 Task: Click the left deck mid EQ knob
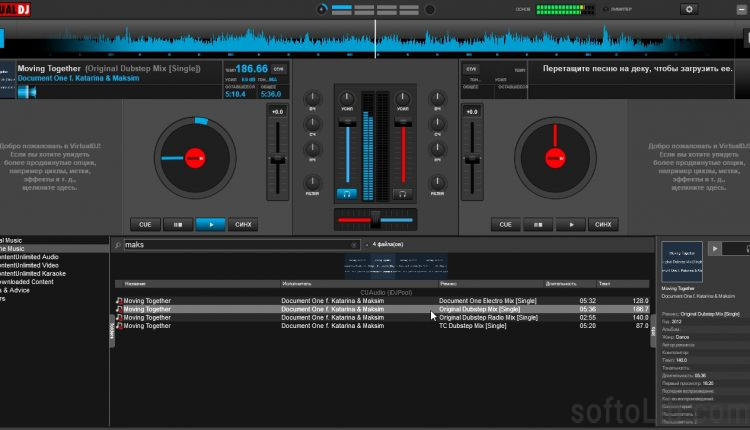click(x=312, y=124)
